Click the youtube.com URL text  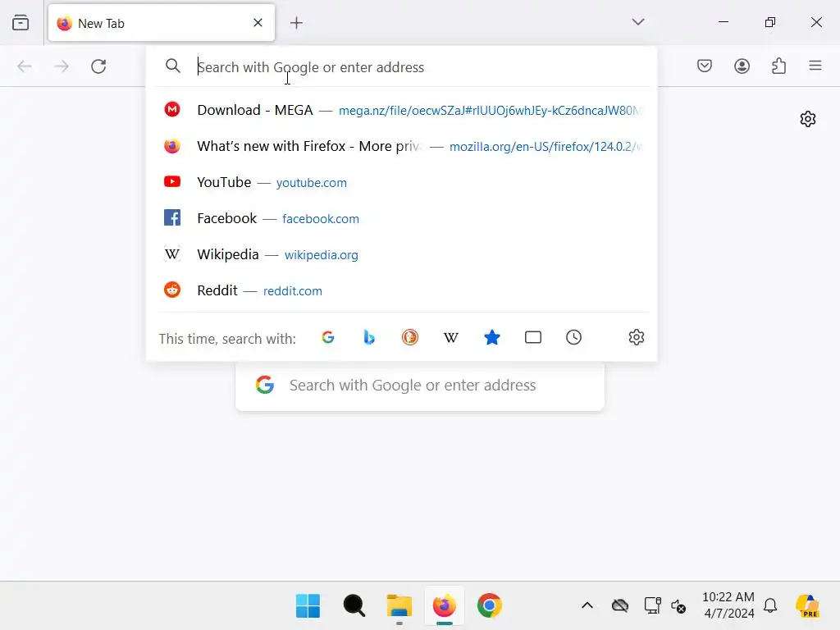tap(311, 183)
